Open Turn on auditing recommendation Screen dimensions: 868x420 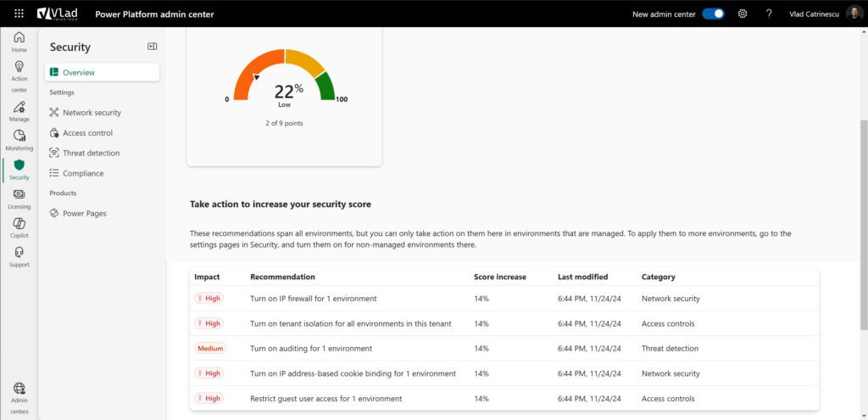click(311, 349)
